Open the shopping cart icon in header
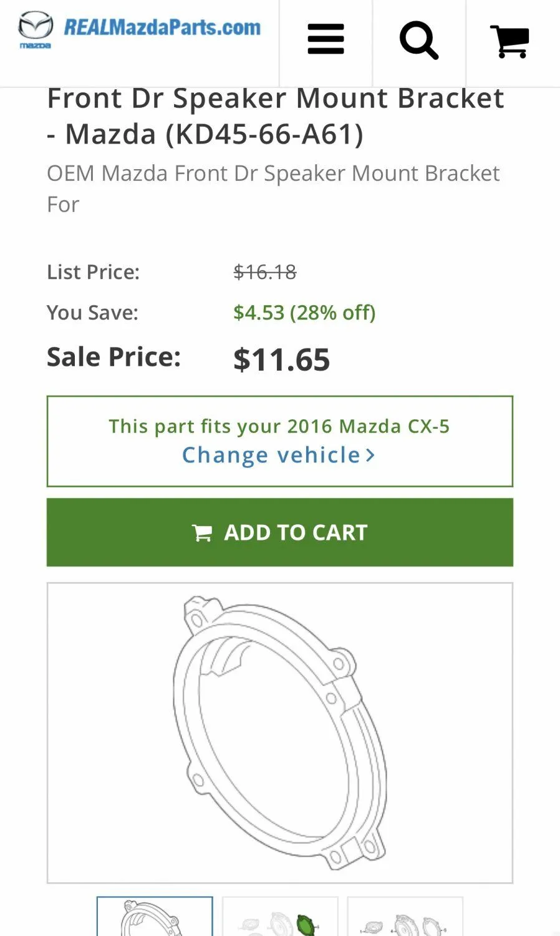Screen dimensions: 560x936 coord(509,41)
